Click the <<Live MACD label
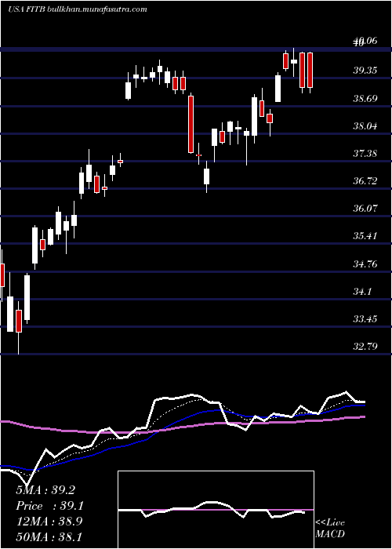The image size is (392, 549). pyautogui.click(x=330, y=529)
